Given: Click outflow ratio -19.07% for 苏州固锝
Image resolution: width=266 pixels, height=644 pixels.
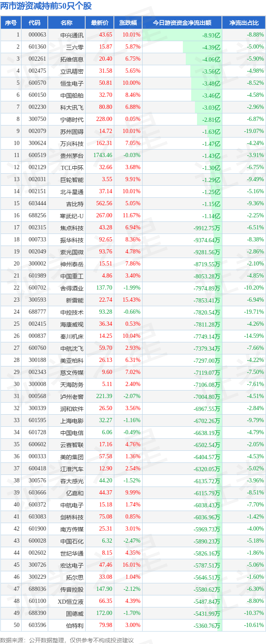Looking at the screenshot, I should pos(254,131).
